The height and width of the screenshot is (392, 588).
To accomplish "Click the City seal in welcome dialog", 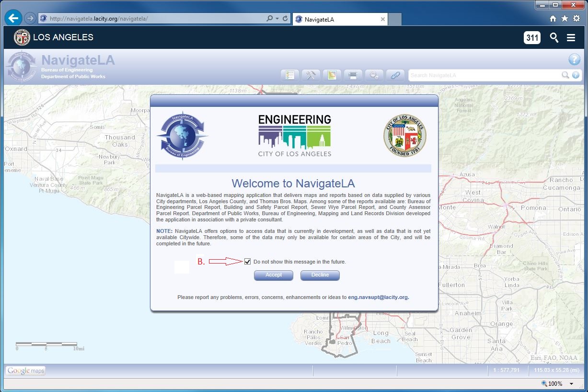I will pyautogui.click(x=405, y=136).
